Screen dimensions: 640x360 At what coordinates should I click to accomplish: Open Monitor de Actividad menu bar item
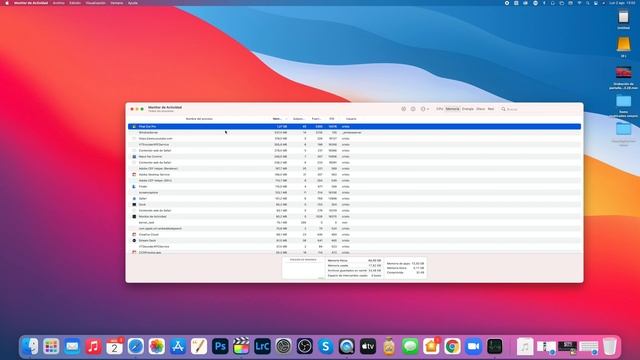coord(31,3)
